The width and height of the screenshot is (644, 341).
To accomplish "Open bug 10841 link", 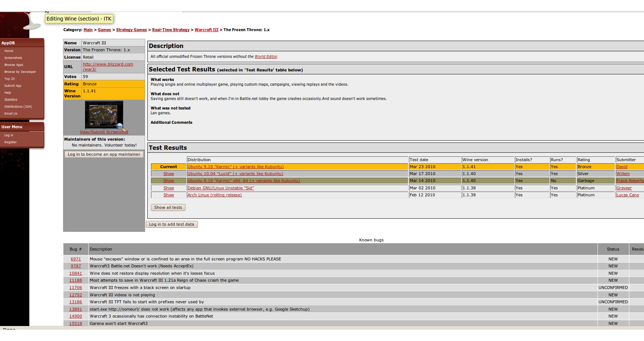I will [x=76, y=274].
